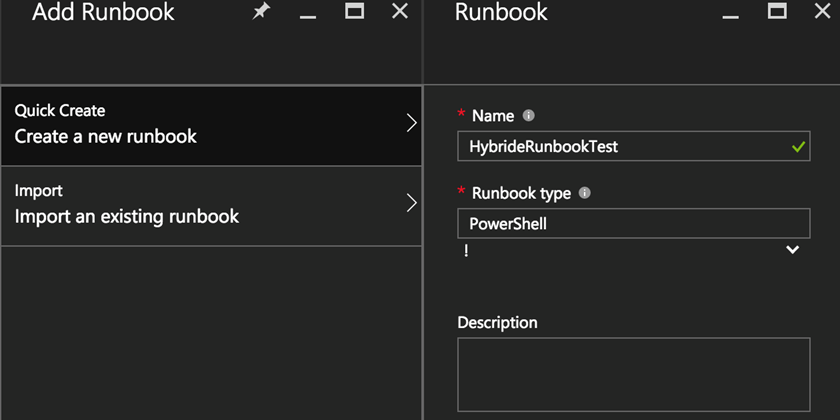Show info tooltip next to Name

pyautogui.click(x=528, y=116)
